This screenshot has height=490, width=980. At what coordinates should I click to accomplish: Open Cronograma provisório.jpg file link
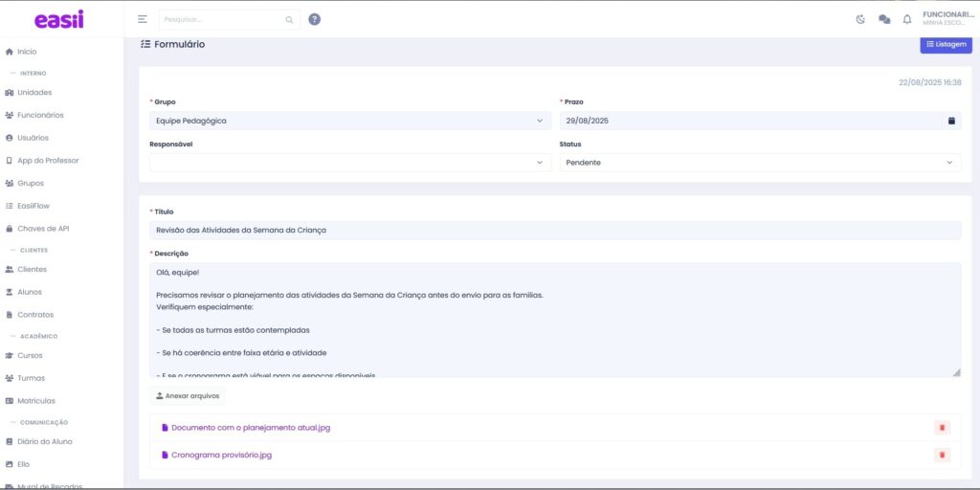click(x=221, y=455)
